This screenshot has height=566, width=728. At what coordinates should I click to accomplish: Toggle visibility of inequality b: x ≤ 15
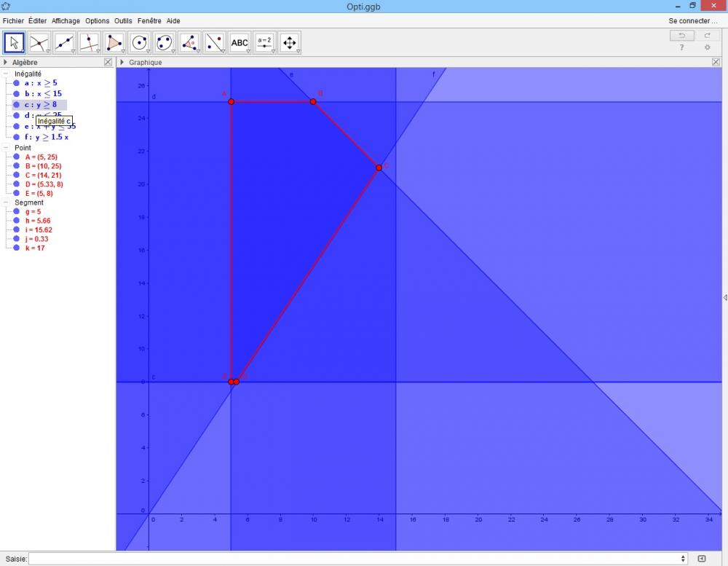(x=16, y=94)
